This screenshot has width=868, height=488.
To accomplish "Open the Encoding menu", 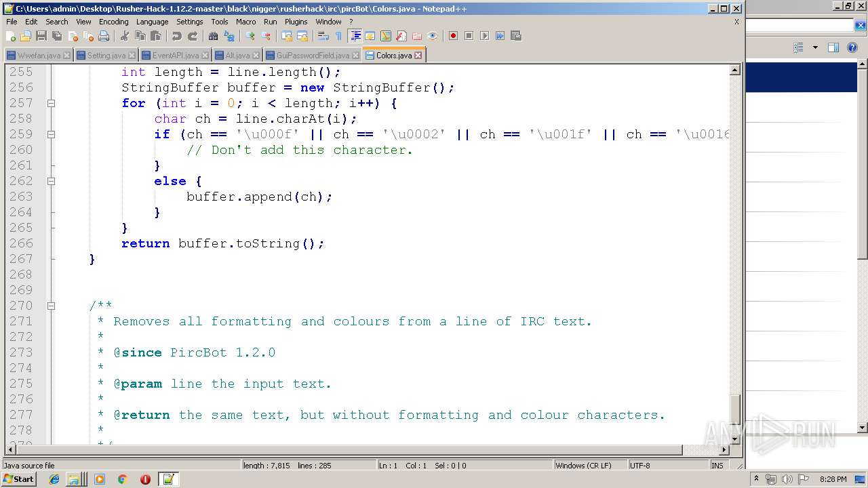I will pos(113,22).
